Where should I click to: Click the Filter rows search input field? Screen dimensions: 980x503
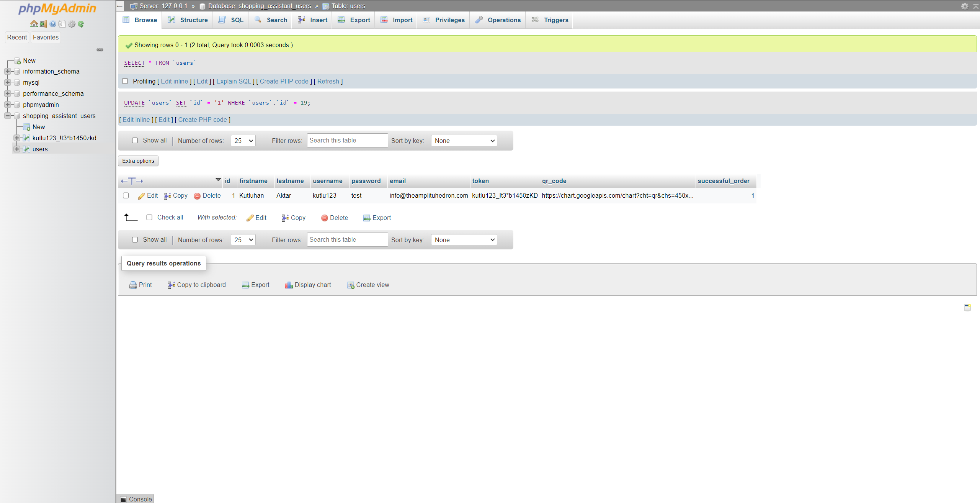click(x=346, y=141)
